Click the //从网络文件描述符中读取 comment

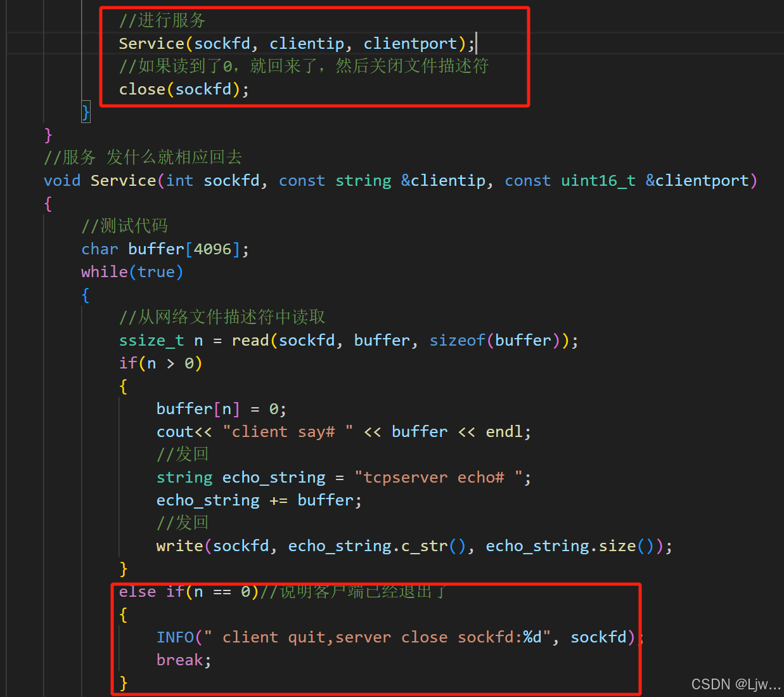coord(222,318)
